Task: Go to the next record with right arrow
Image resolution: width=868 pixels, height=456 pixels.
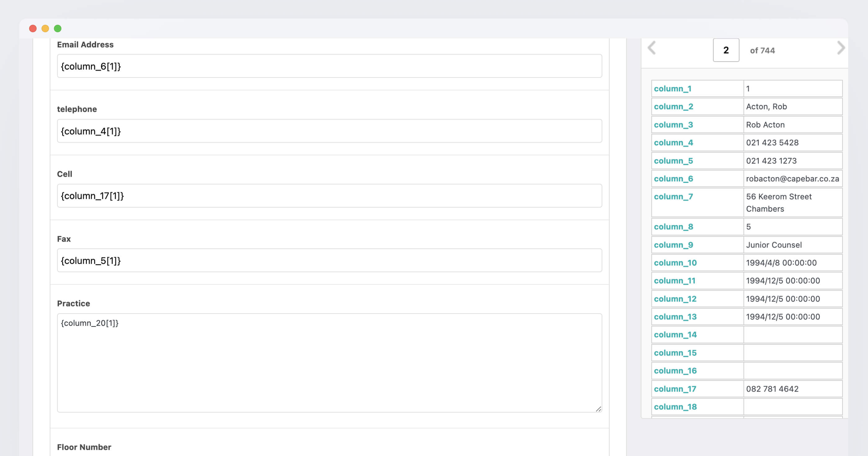Action: tap(841, 48)
